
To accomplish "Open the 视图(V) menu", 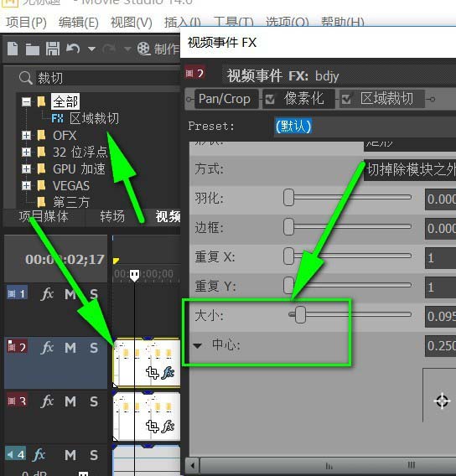I will tap(131, 23).
